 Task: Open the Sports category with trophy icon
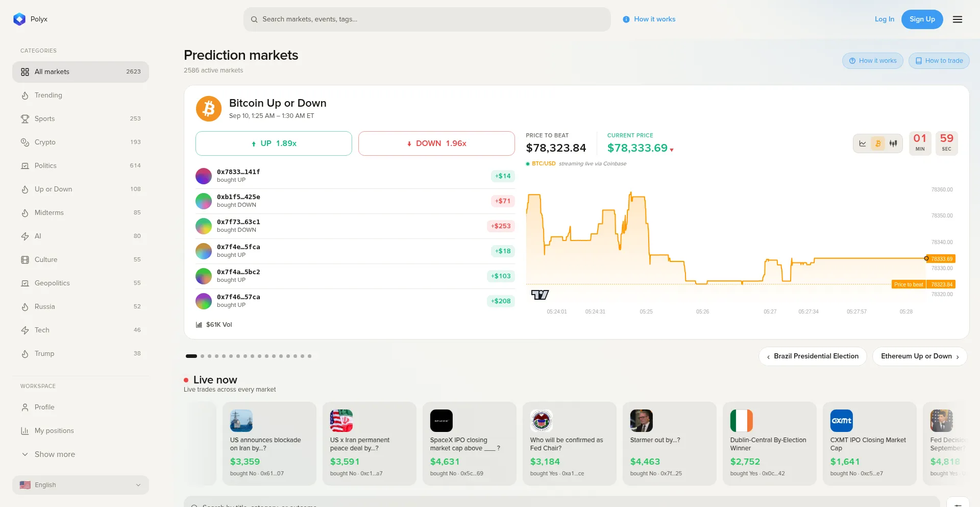[81, 119]
